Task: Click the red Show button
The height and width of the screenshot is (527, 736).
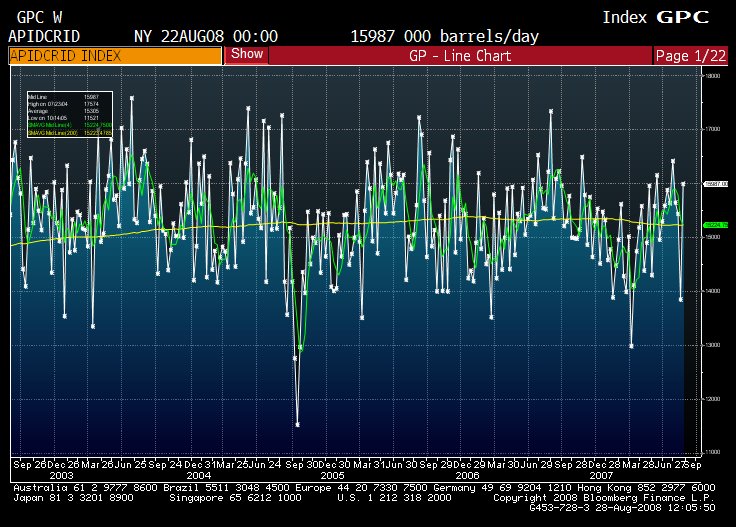Action: click(x=247, y=54)
